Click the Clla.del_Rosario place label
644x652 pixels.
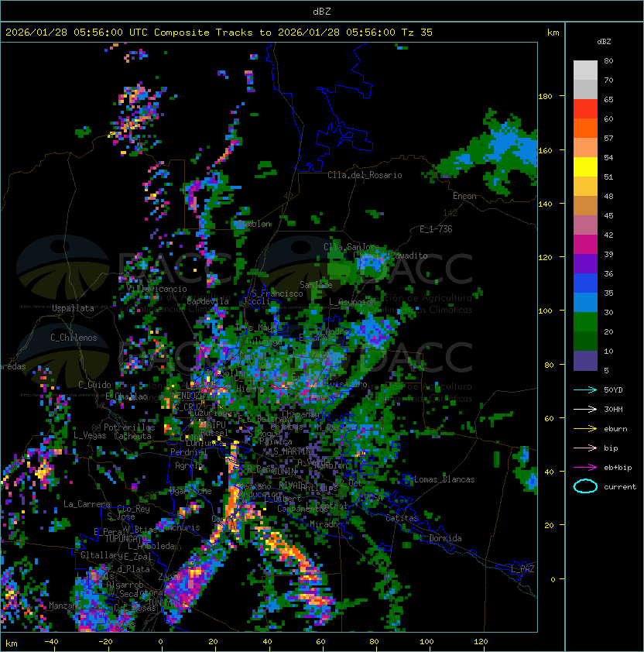[365, 175]
